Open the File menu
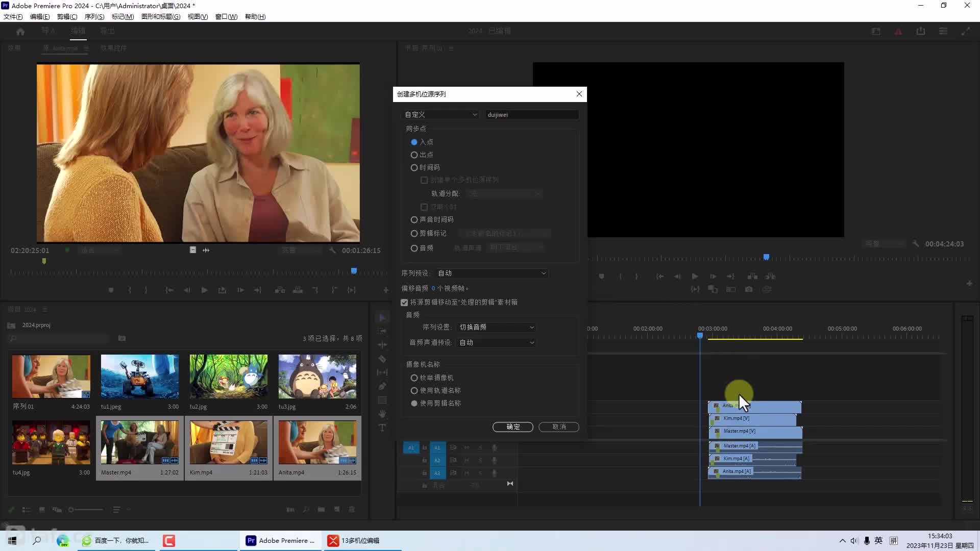980x551 pixels. tap(13, 17)
